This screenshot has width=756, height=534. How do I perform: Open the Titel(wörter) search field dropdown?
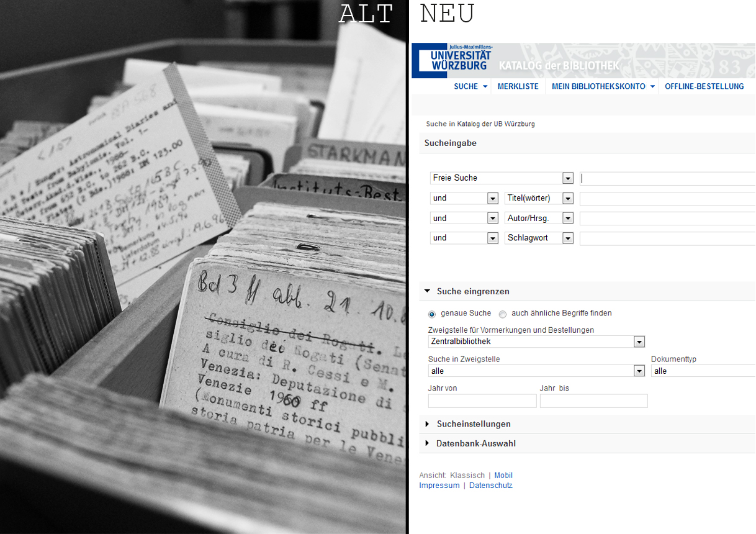567,199
